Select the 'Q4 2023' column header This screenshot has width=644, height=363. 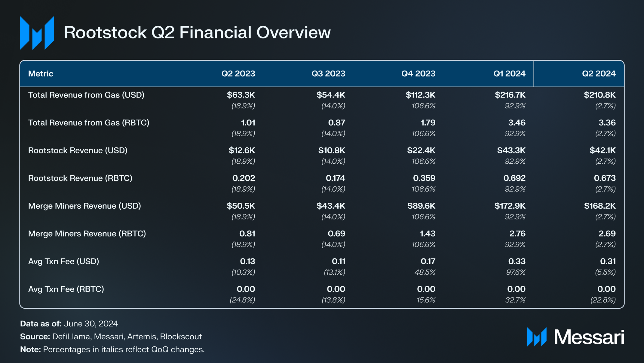pos(418,74)
